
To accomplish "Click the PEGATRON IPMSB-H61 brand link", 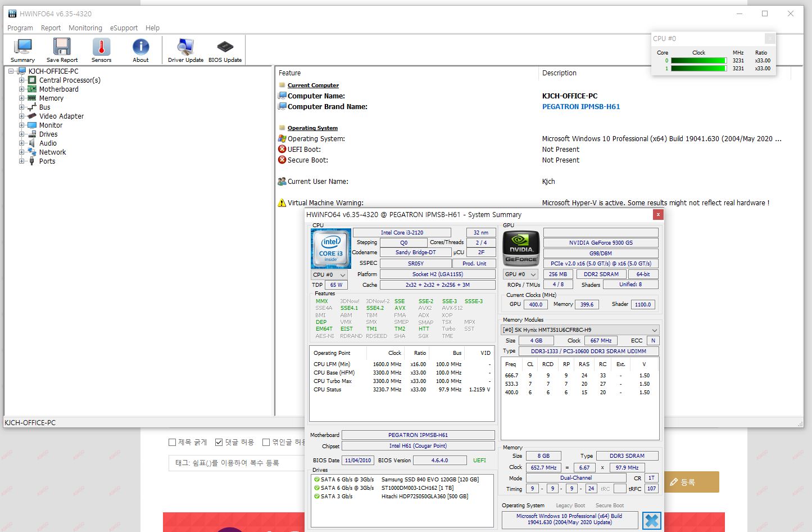I will pos(581,106).
